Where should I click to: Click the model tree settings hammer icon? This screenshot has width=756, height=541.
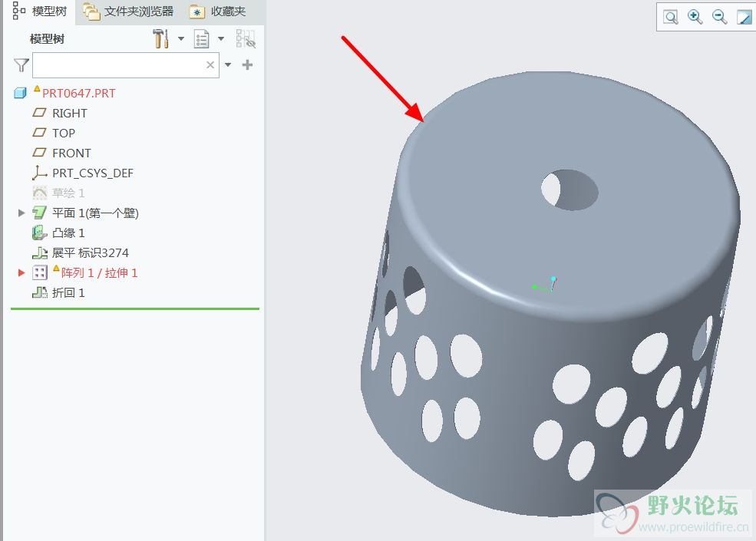click(160, 38)
